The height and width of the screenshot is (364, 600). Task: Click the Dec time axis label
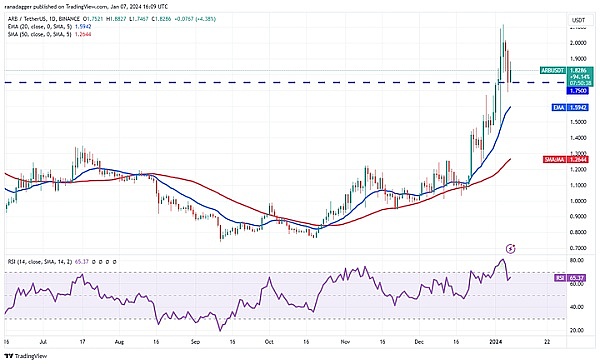[x=419, y=342]
